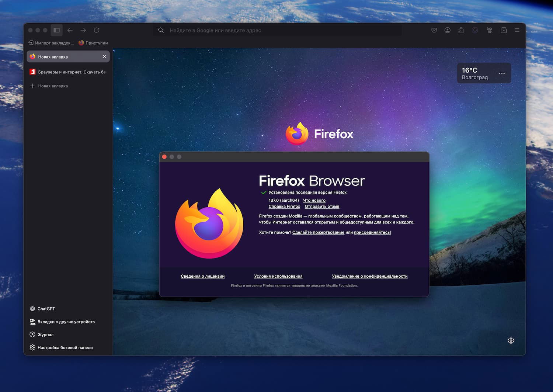The width and height of the screenshot is (553, 392).
Task: Toggle the sidebar panel button
Action: tap(57, 30)
